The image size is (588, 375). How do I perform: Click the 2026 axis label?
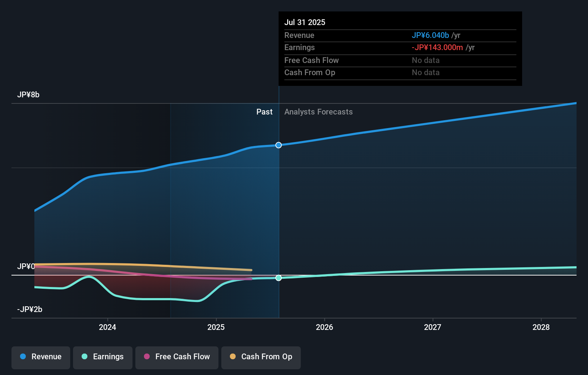coord(324,327)
